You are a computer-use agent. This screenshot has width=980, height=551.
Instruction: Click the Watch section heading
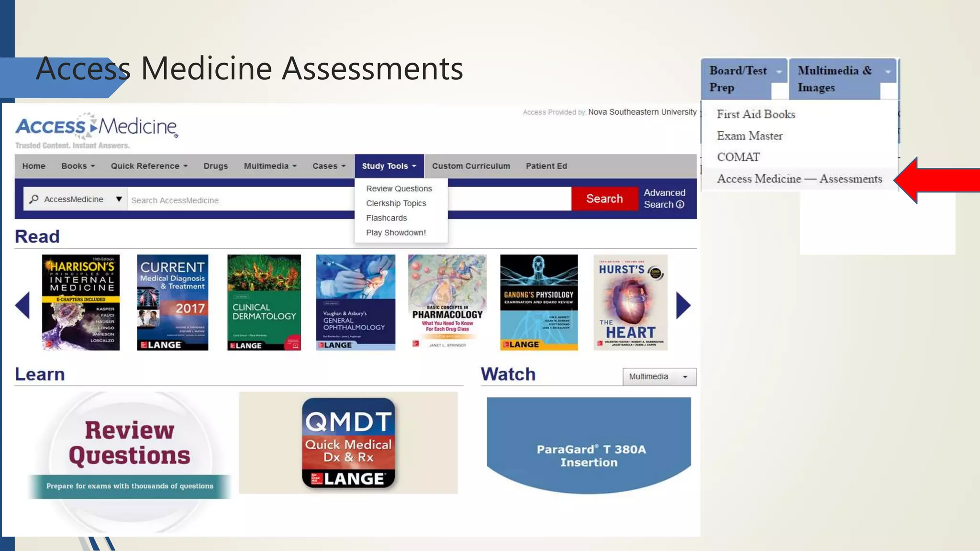(508, 374)
